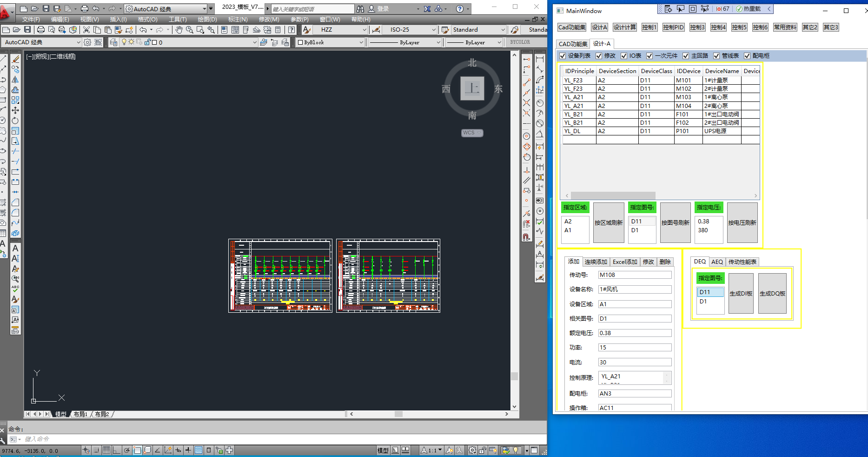Switch to the 设计计算 tab in MainWindow

click(624, 27)
